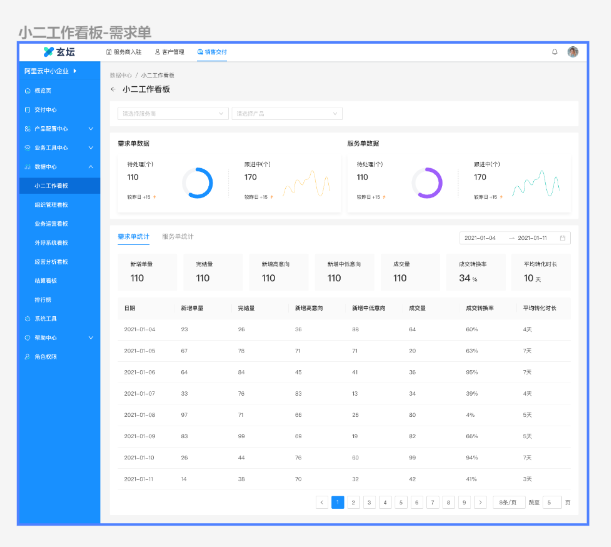Click the purple donut chart in 服务单数据
Image resolution: width=611 pixels, height=547 pixels.
pos(427,183)
